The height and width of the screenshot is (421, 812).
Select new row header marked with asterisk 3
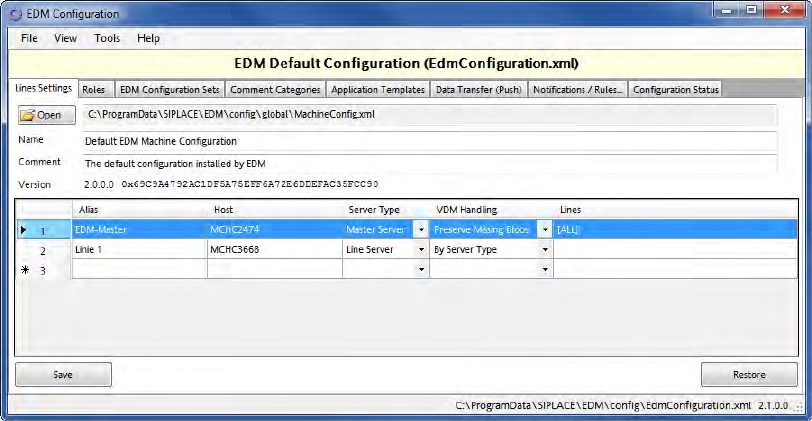tap(43, 270)
